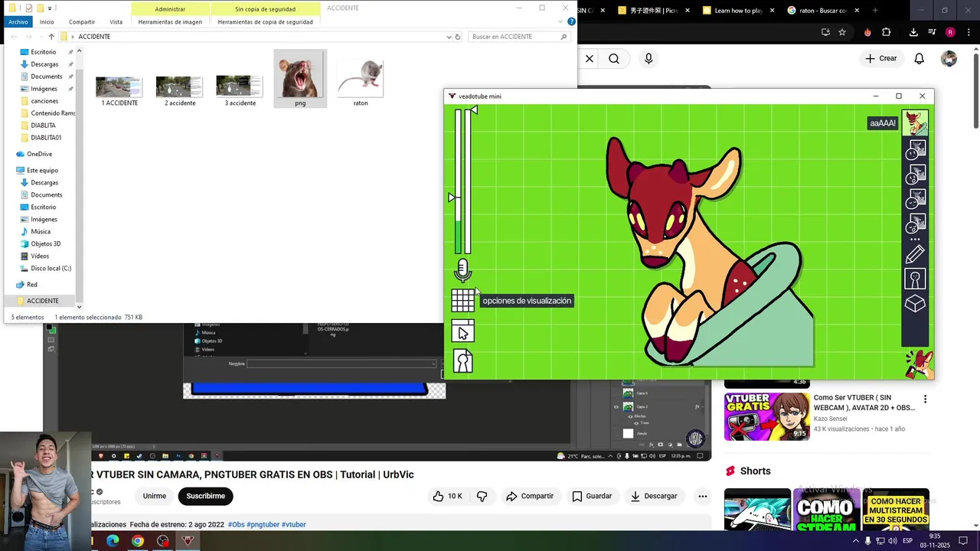Image resolution: width=980 pixels, height=551 pixels.
Task: Select the second avatar state slot
Action: 916,150
